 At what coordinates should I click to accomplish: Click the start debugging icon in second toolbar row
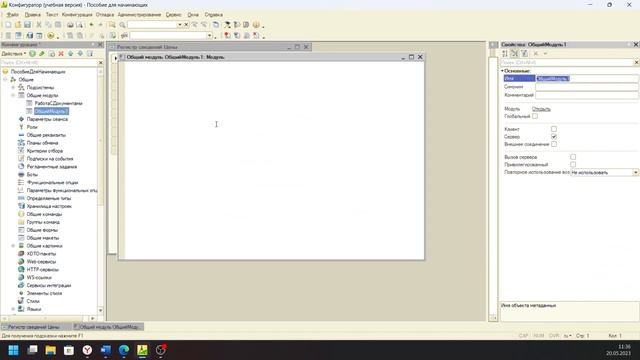[51, 36]
